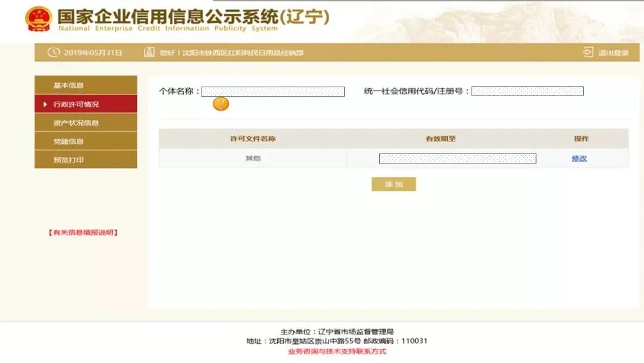The height and width of the screenshot is (363, 644).
Task: Open 业务咨询与技术支持联系方式 footer link
Action: coord(337,352)
